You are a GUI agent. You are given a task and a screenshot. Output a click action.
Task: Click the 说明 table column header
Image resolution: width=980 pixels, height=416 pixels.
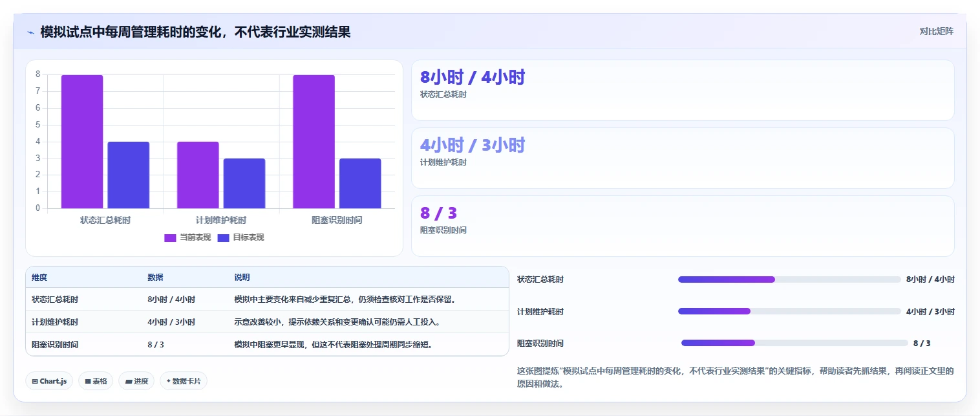[x=242, y=278]
